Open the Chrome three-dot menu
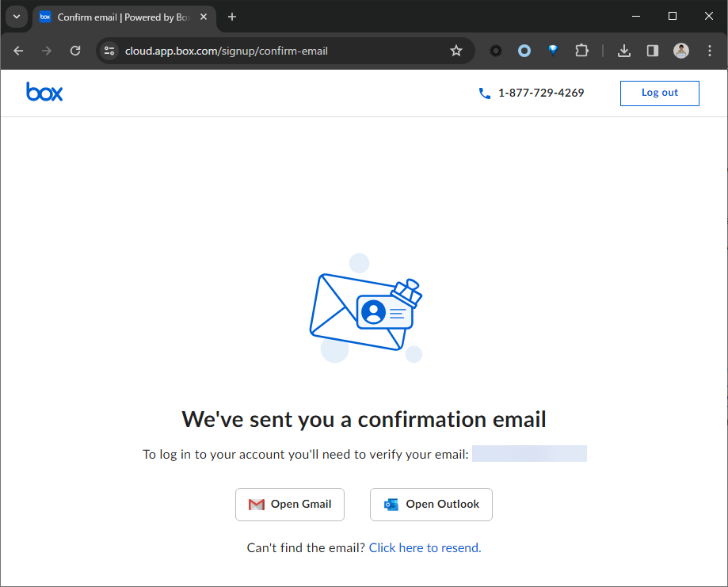This screenshot has height=587, width=728. pyautogui.click(x=710, y=51)
